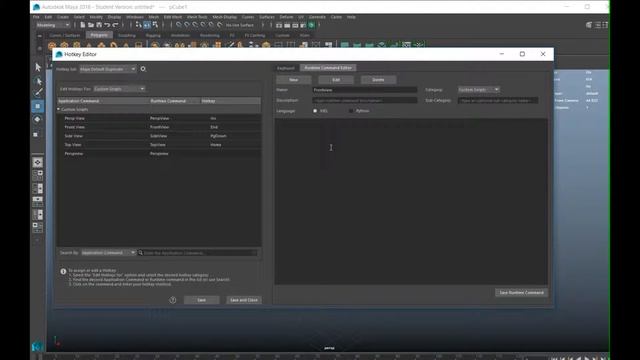Choose the Lasso select tool in Maya toolbox

(38, 80)
